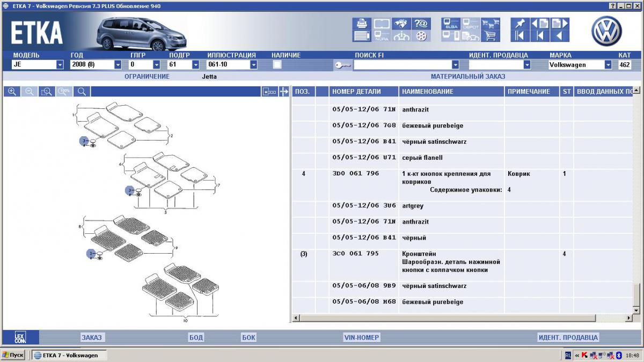The height and width of the screenshot is (362, 644).
Task: Open the Пуск start menu
Action: point(13,355)
